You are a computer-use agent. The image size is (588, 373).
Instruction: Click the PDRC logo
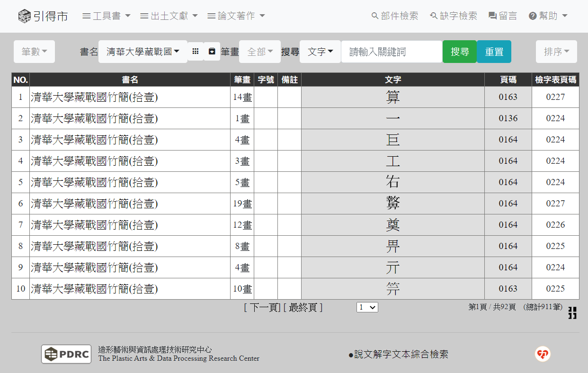click(x=66, y=354)
